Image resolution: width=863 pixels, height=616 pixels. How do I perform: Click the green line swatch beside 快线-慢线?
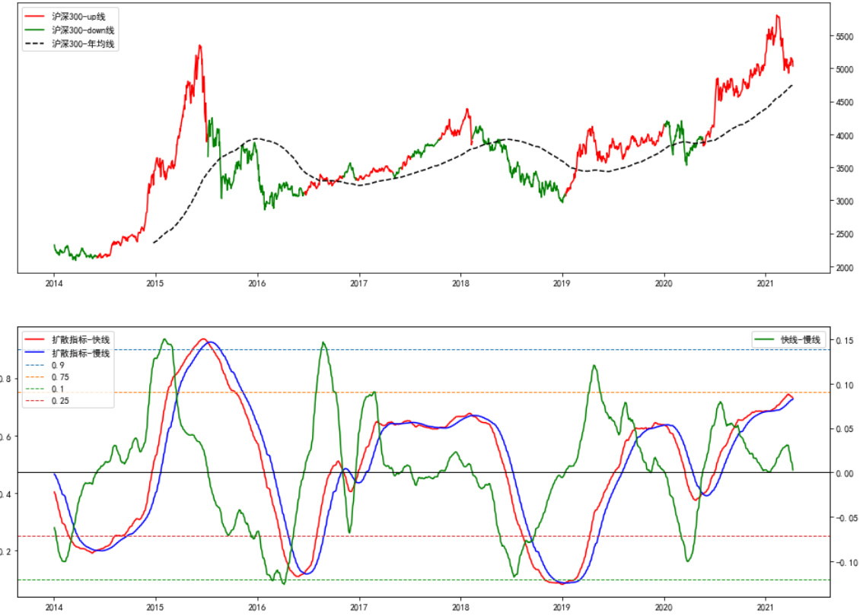tap(764, 340)
